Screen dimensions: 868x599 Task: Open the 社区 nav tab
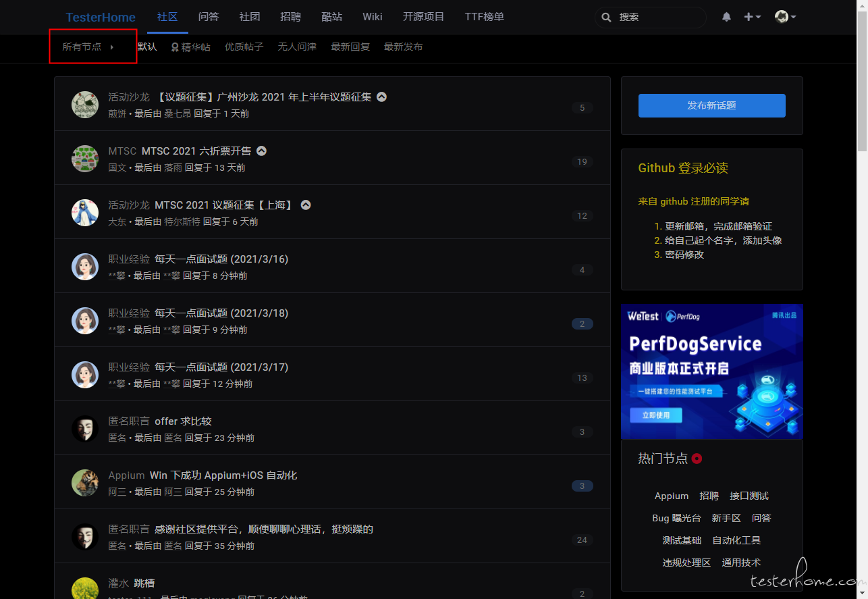pyautogui.click(x=167, y=16)
